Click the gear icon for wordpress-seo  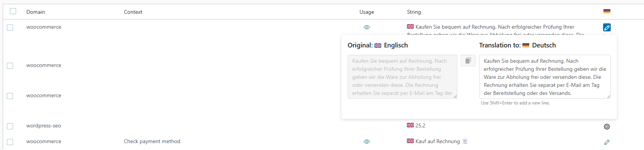coord(607,127)
